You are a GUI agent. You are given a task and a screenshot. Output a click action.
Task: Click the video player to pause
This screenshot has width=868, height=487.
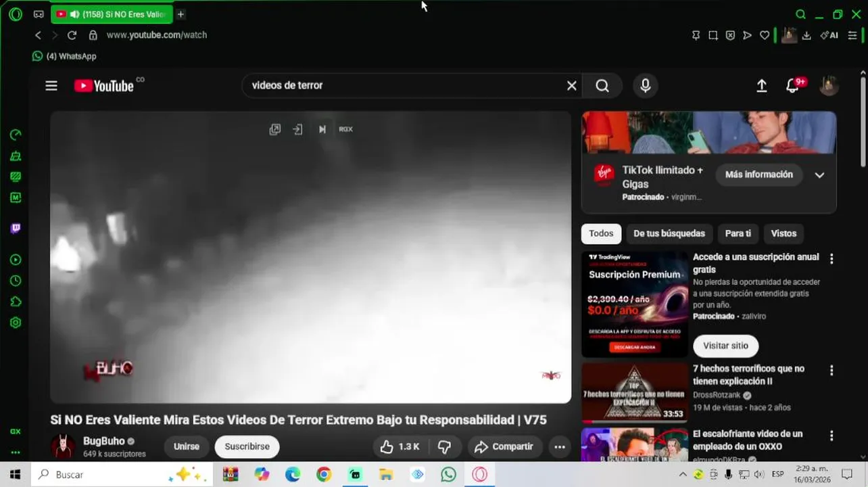[311, 257]
